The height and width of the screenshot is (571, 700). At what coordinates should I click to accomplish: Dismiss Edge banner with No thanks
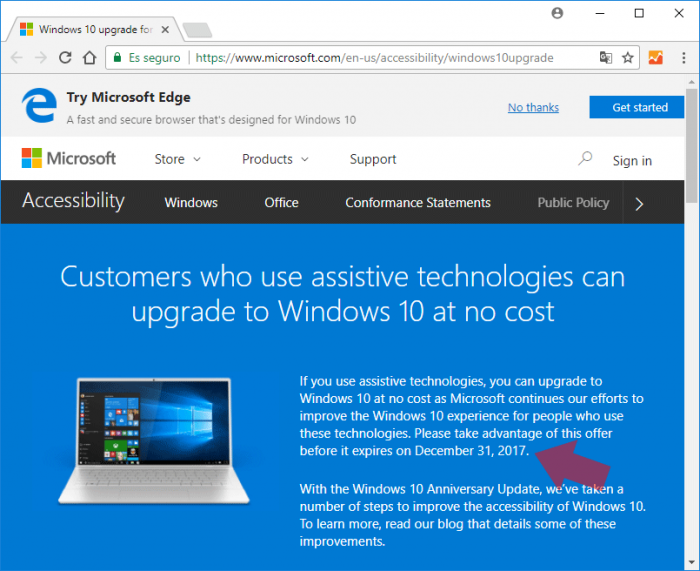coord(533,108)
